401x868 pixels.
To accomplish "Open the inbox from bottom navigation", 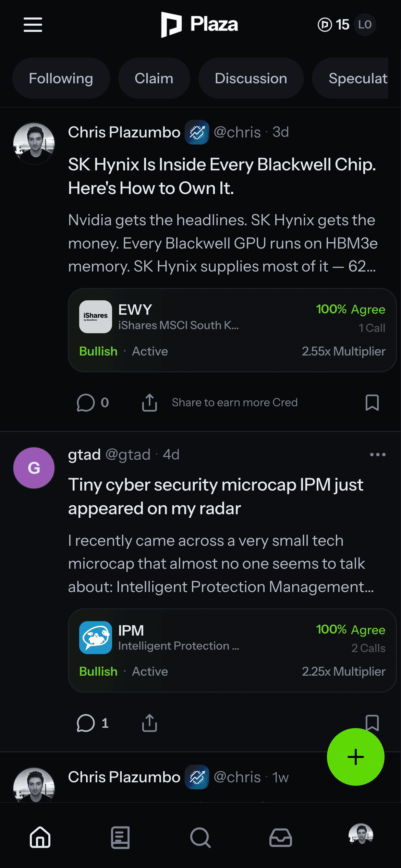I will [x=280, y=837].
